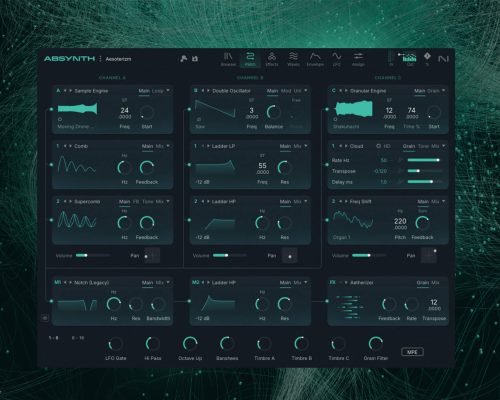Click the Aesoterizm preset name
This screenshot has width=500, height=400.
[x=118, y=59]
